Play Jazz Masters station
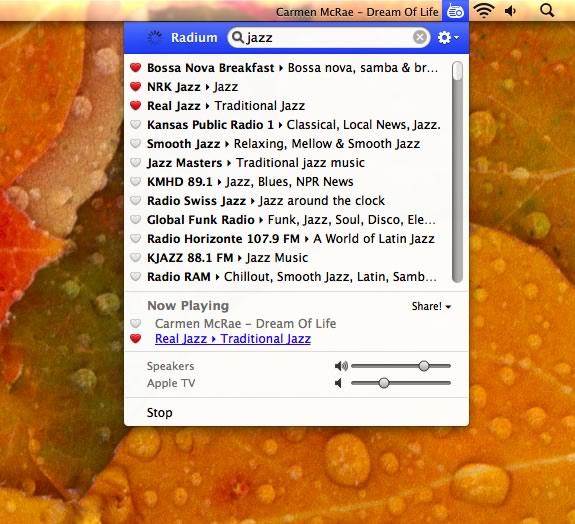 click(x=256, y=163)
